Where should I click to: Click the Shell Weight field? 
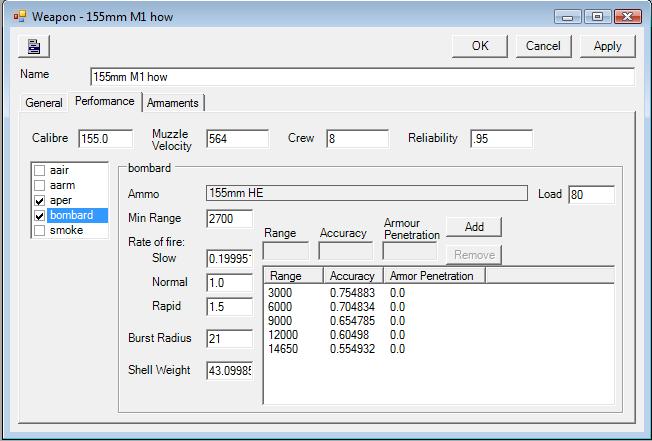[x=230, y=370]
